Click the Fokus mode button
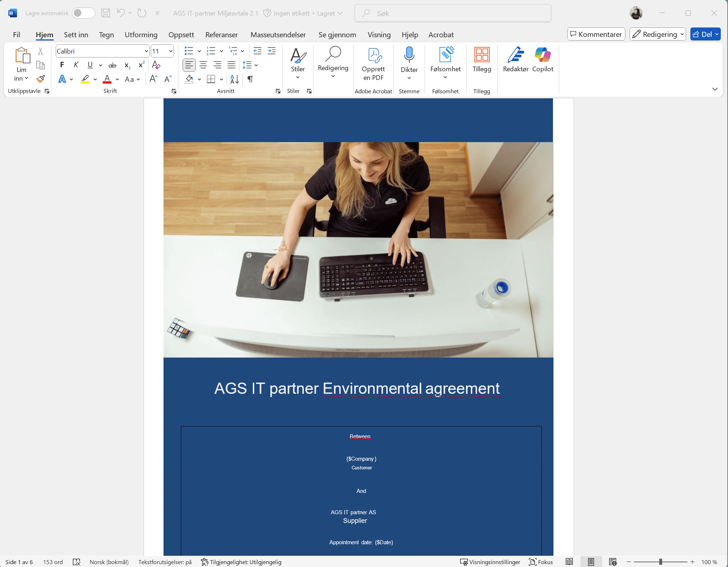Viewport: 728px width, 567px height. click(x=541, y=562)
